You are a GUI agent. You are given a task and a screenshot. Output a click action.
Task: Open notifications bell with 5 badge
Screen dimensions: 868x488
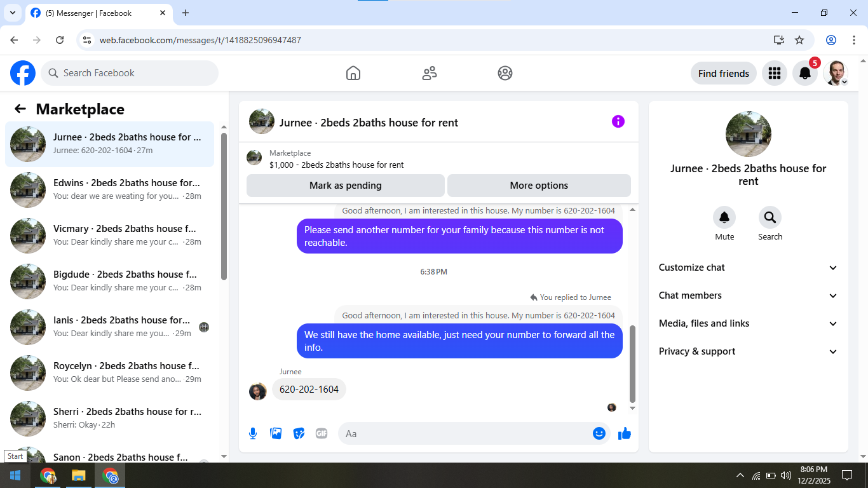pyautogui.click(x=805, y=73)
